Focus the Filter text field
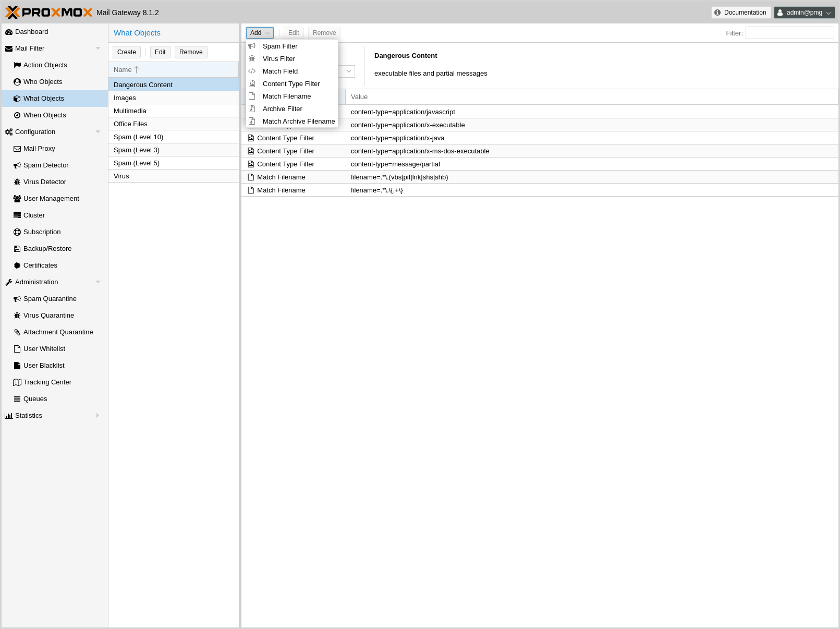Viewport: 840px width, 629px height. pyautogui.click(x=789, y=33)
